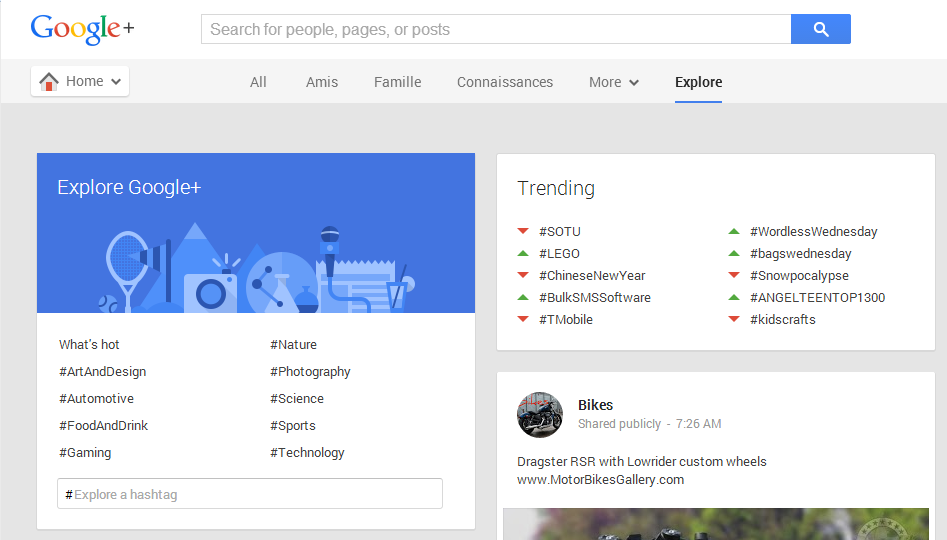Screen dimensions: 947x540
Task: Open the #Photography hashtag
Action: 310,371
